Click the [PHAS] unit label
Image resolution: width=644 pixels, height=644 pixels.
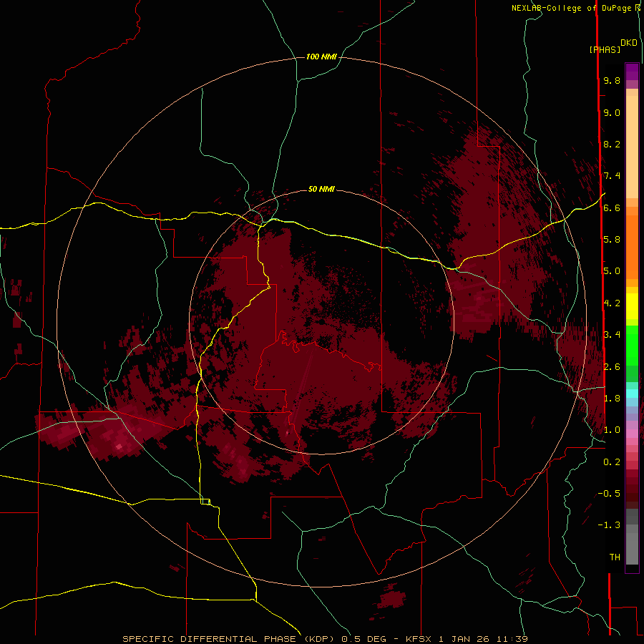coord(605,49)
